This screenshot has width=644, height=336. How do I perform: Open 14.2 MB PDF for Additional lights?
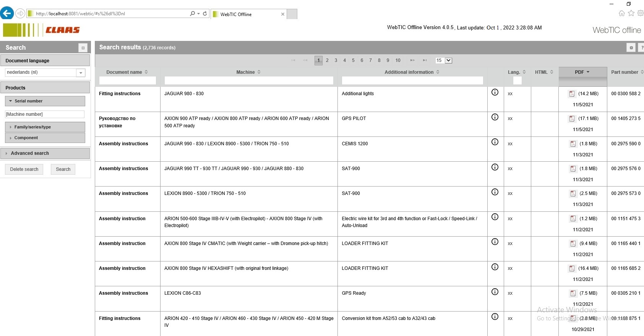tap(572, 94)
